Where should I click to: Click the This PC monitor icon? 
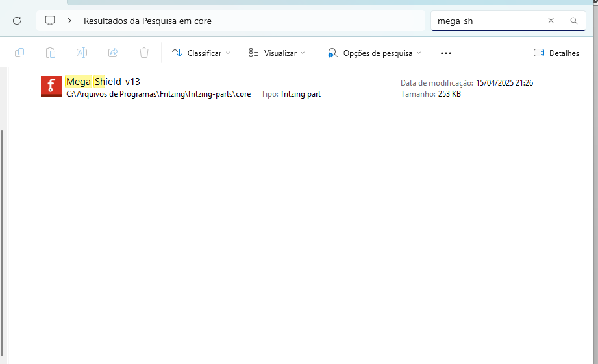(50, 21)
